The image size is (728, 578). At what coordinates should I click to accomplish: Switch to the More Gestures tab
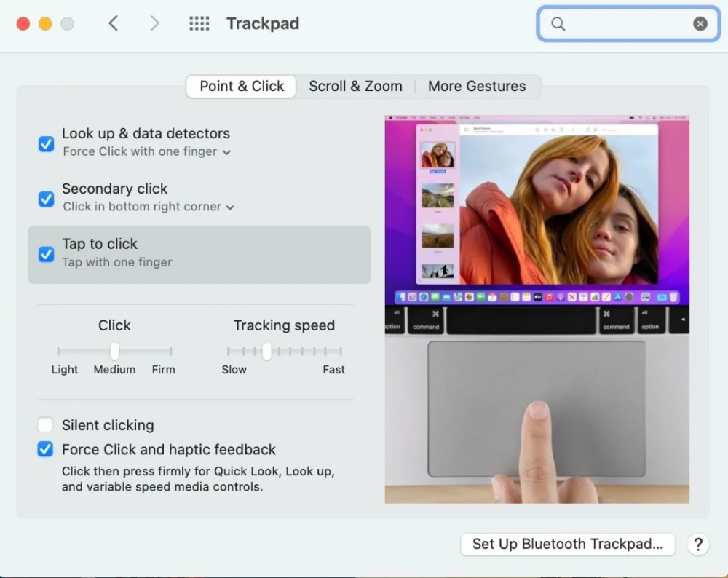pos(476,86)
